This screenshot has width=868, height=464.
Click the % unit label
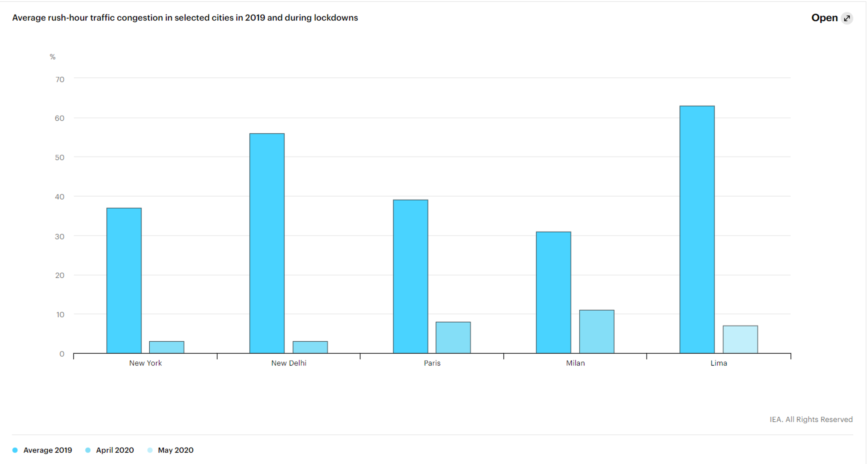[53, 57]
